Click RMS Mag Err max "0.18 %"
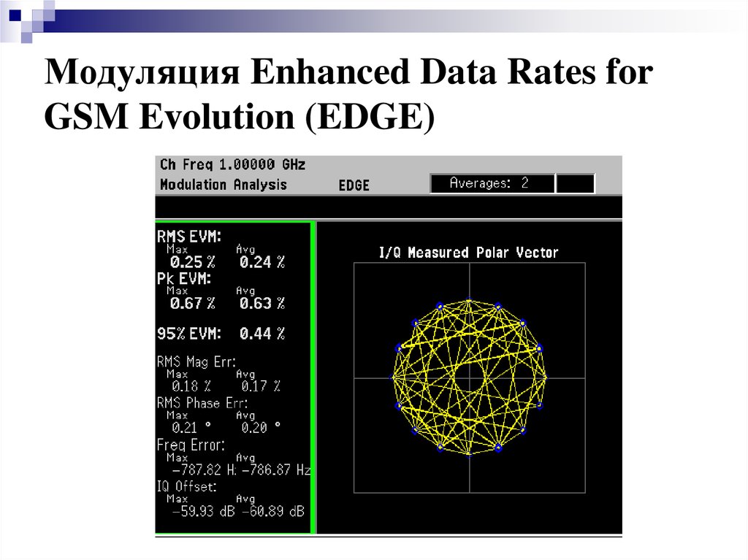This screenshot has height=560, width=748. point(191,386)
